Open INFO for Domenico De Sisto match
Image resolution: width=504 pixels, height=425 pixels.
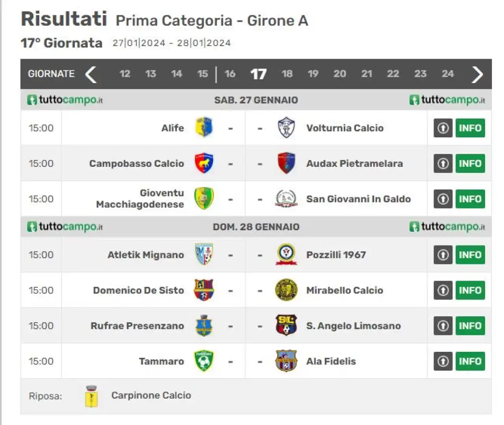point(470,290)
